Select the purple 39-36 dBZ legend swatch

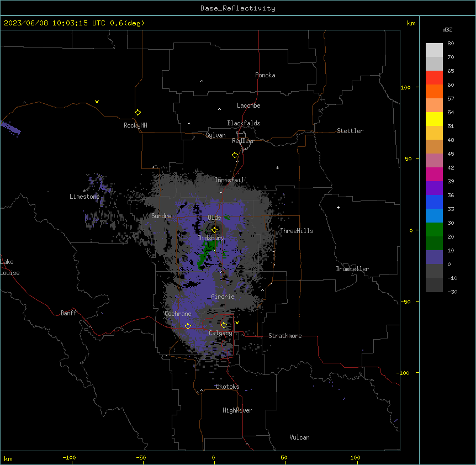(x=434, y=188)
